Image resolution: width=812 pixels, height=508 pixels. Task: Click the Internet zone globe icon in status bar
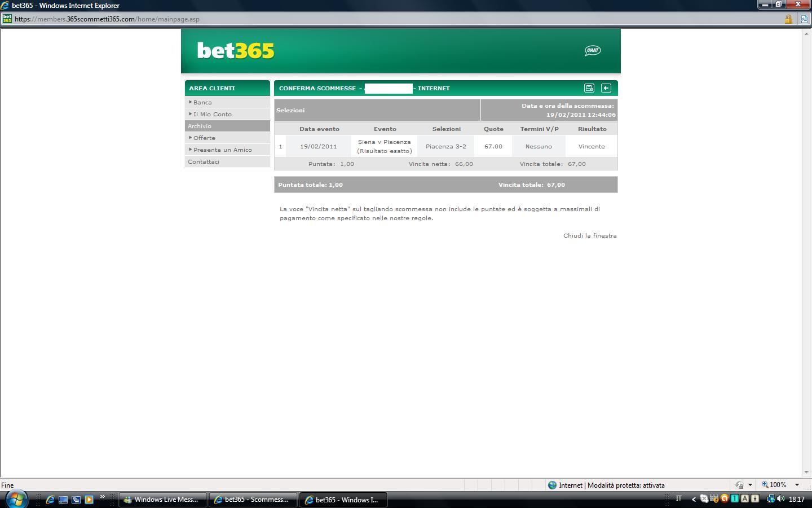(553, 485)
